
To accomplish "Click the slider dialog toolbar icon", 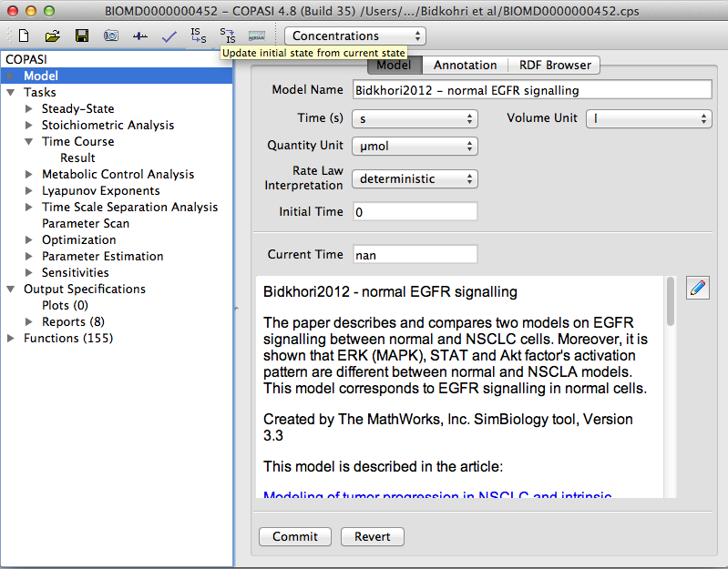I will click(139, 36).
